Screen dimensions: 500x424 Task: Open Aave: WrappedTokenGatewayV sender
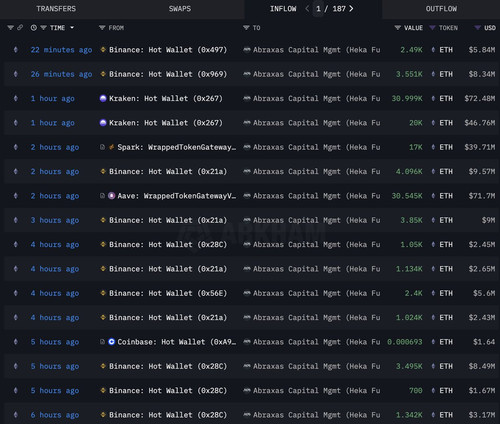click(x=177, y=196)
